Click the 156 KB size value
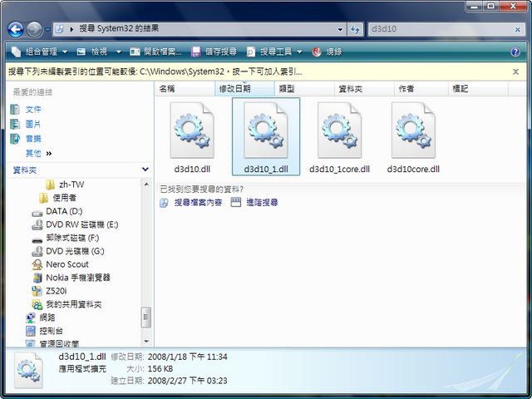The image size is (532, 399). coord(160,369)
